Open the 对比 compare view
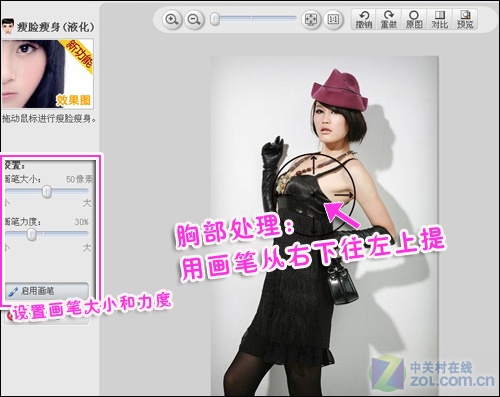The height and width of the screenshot is (397, 500). 440,19
